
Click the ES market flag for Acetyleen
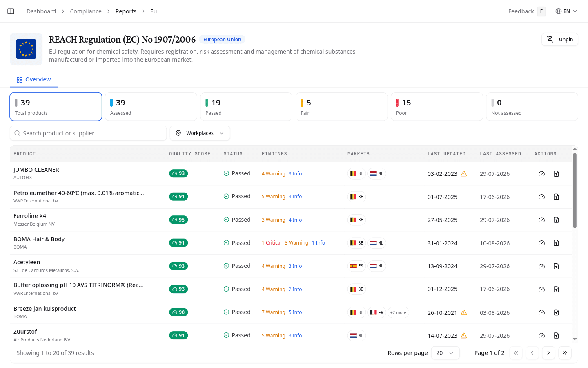pos(356,266)
